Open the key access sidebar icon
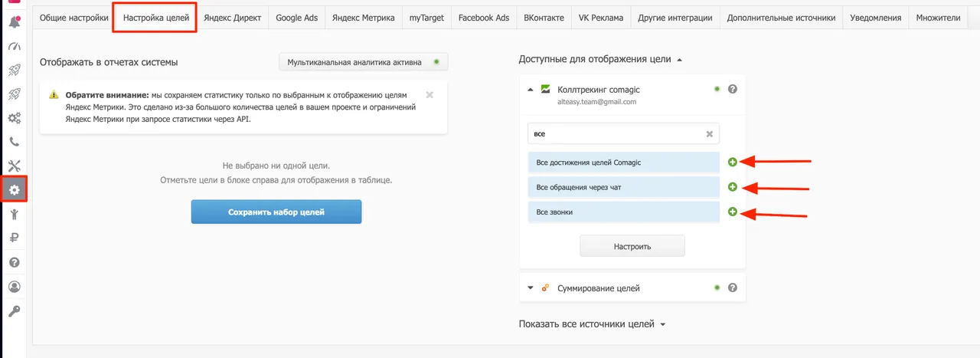 coord(14,310)
